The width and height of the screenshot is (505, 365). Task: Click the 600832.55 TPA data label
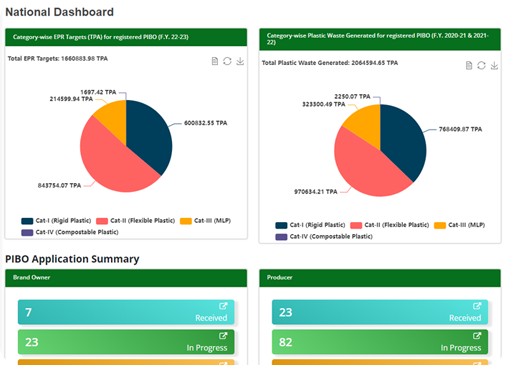[x=206, y=123]
